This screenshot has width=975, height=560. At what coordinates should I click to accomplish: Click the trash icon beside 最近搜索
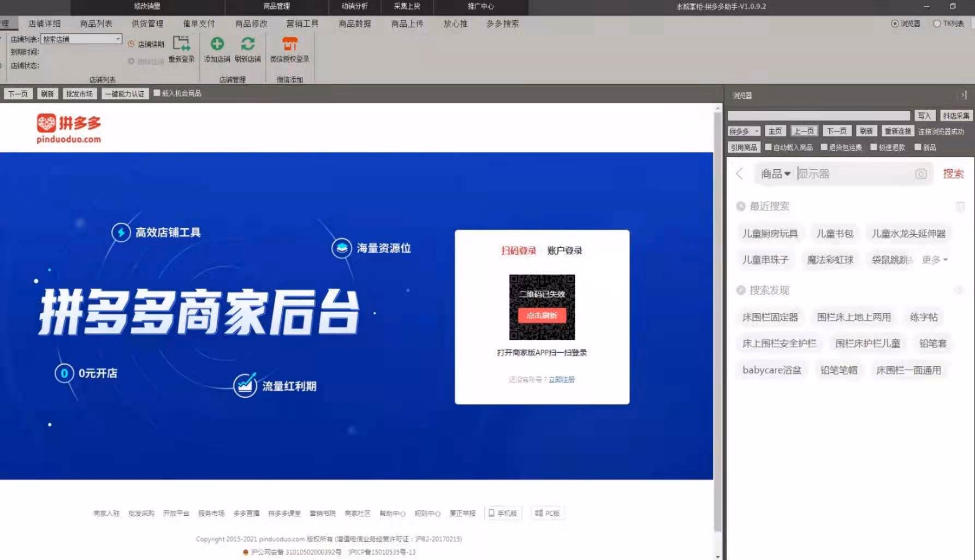coord(960,206)
